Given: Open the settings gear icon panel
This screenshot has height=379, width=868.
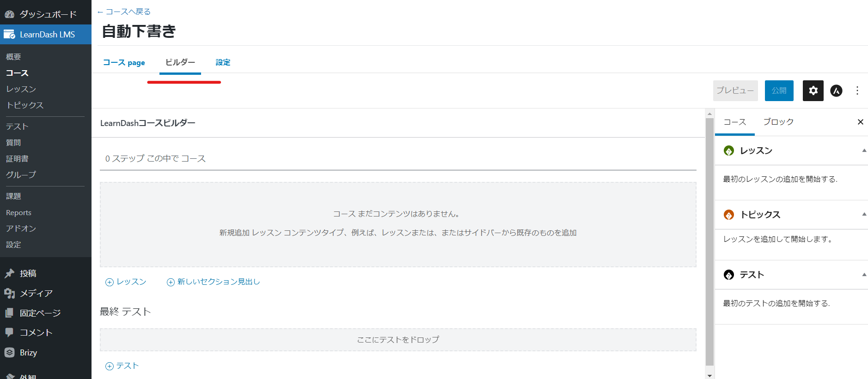Looking at the screenshot, I should pos(813,90).
